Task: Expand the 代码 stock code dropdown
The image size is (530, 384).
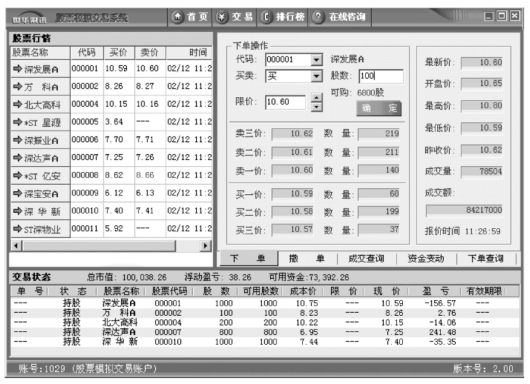Action: [x=316, y=60]
